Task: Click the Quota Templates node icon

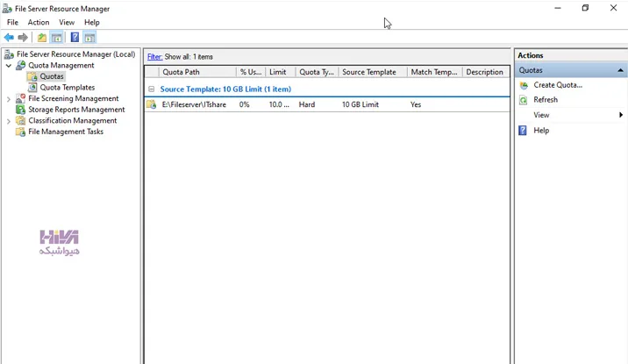Action: click(32, 87)
